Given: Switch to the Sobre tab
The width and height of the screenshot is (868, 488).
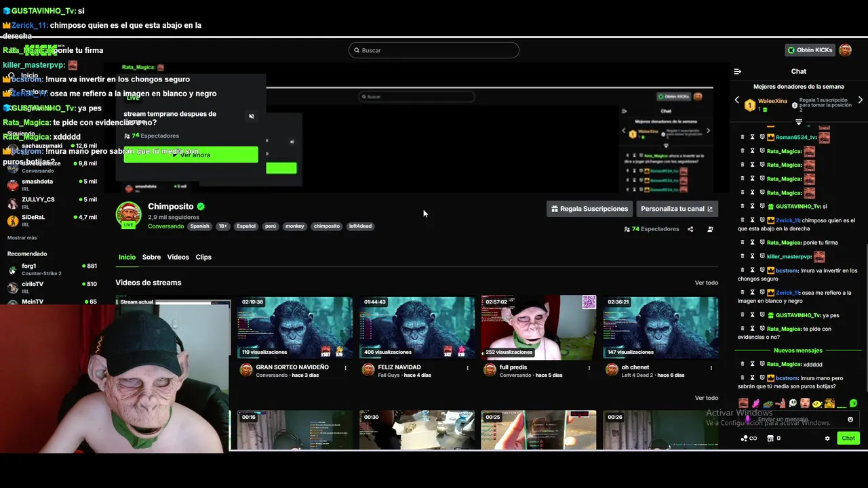Looking at the screenshot, I should click(x=151, y=257).
